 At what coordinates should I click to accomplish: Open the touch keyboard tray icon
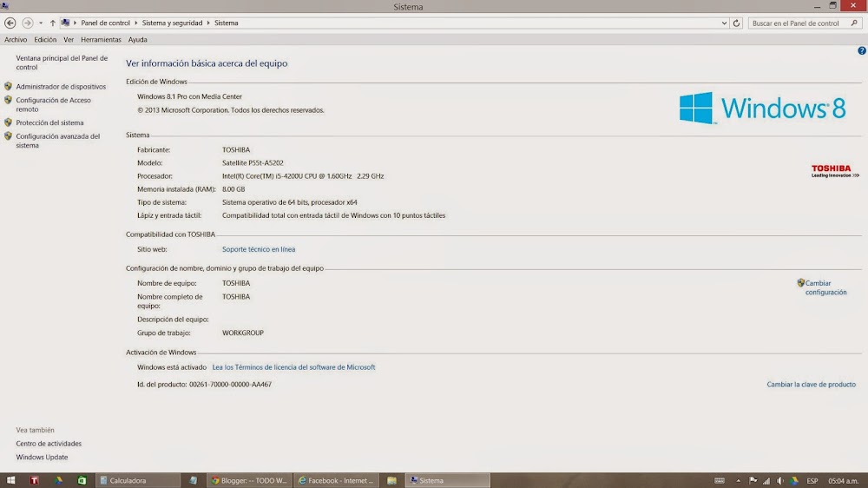(719, 480)
